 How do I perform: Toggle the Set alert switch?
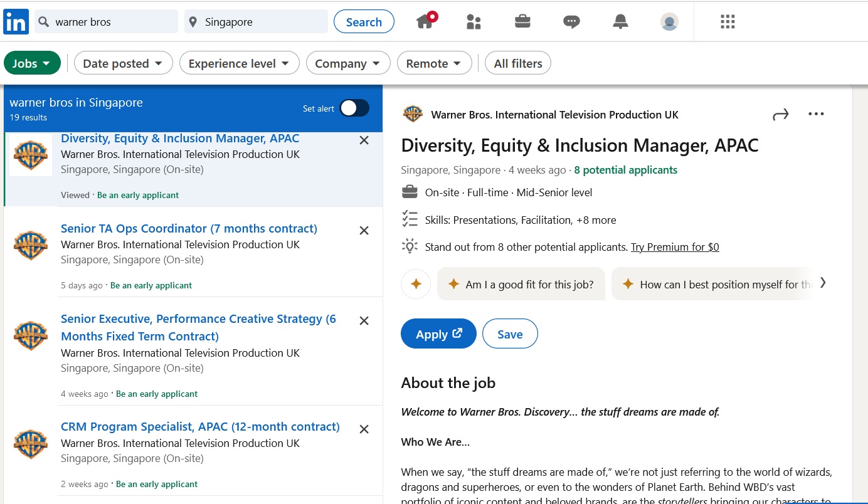click(x=354, y=108)
